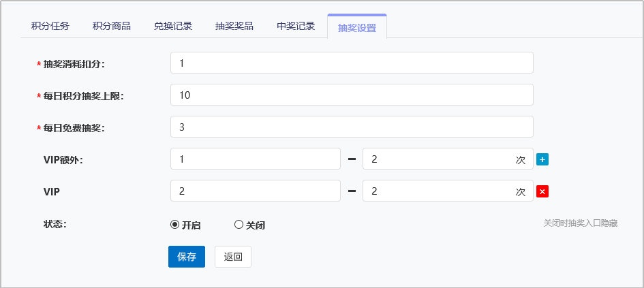Click the 保存 button
The image size is (644, 288).
tap(187, 257)
